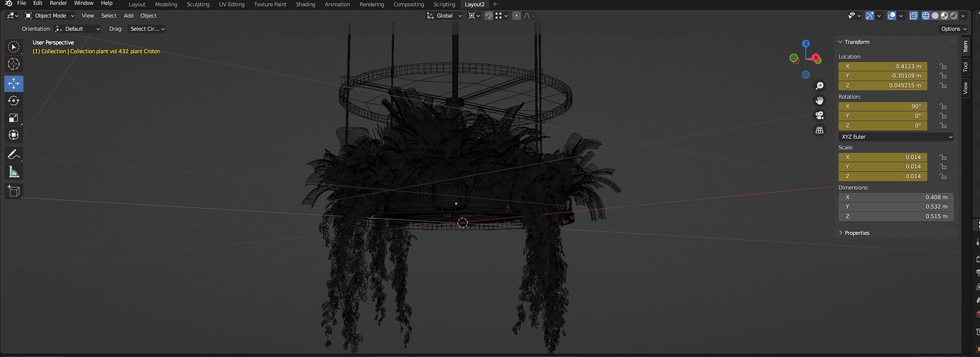Activate the 3D Cursor tool
This screenshot has height=357, width=980.
point(14,64)
